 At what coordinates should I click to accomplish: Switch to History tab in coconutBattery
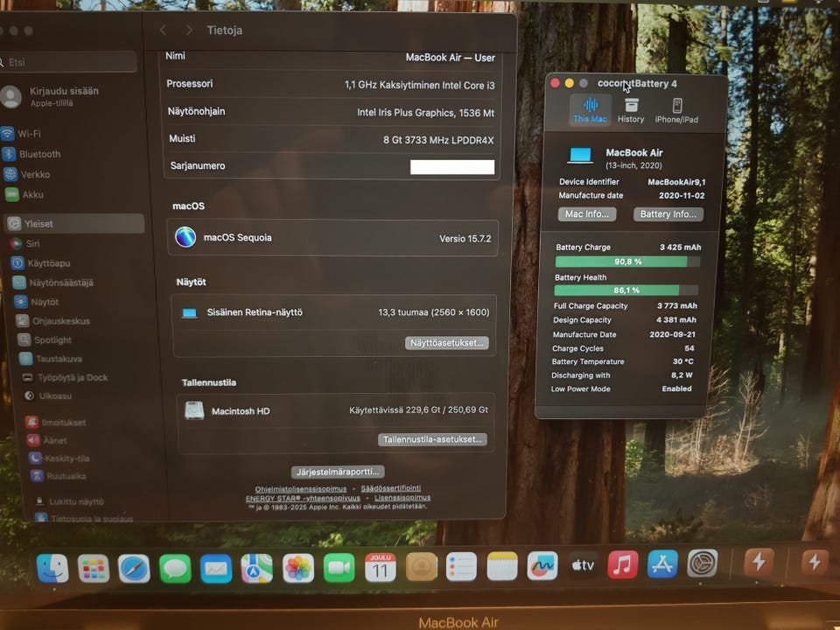tap(631, 110)
